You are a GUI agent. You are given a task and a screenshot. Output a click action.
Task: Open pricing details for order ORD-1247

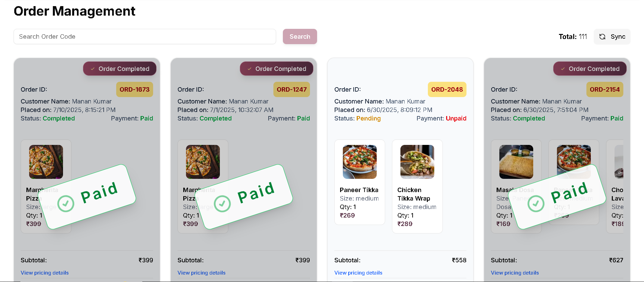202,273
